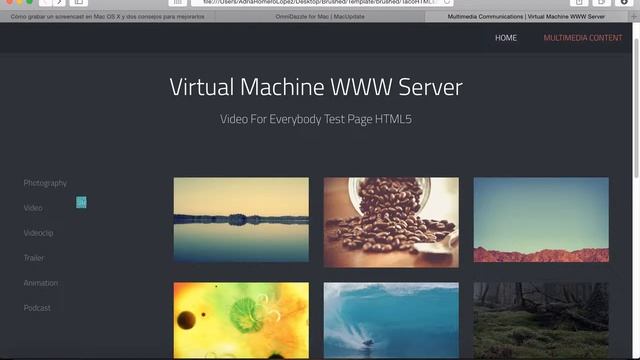Add a new tab with the plus button
This screenshot has width=640, height=360.
(x=633, y=17)
